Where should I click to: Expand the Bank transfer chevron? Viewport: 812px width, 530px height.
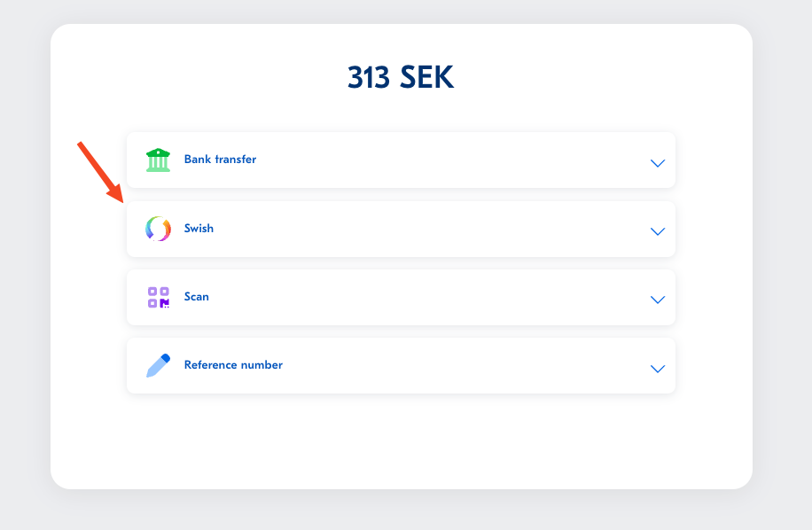657,163
